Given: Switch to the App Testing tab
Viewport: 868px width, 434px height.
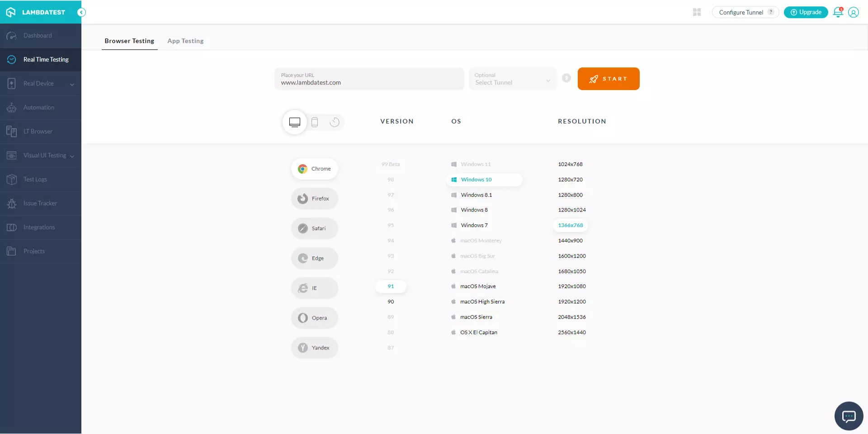Looking at the screenshot, I should tap(185, 41).
